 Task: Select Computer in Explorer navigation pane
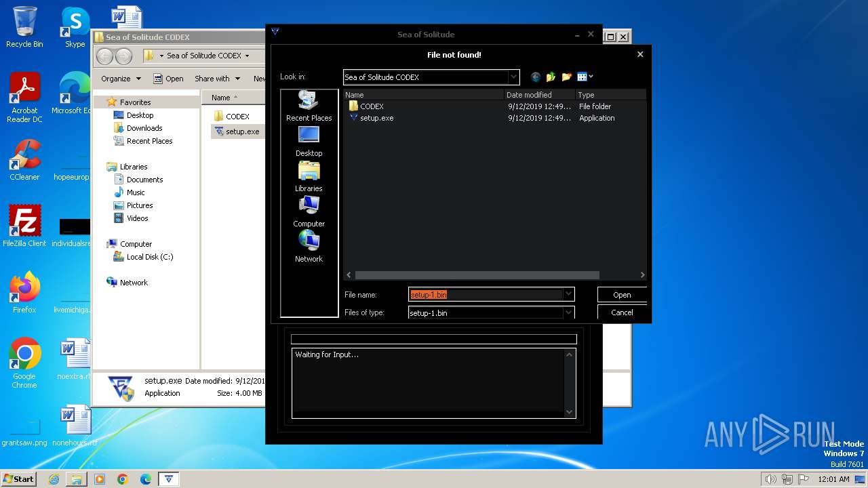click(x=136, y=244)
